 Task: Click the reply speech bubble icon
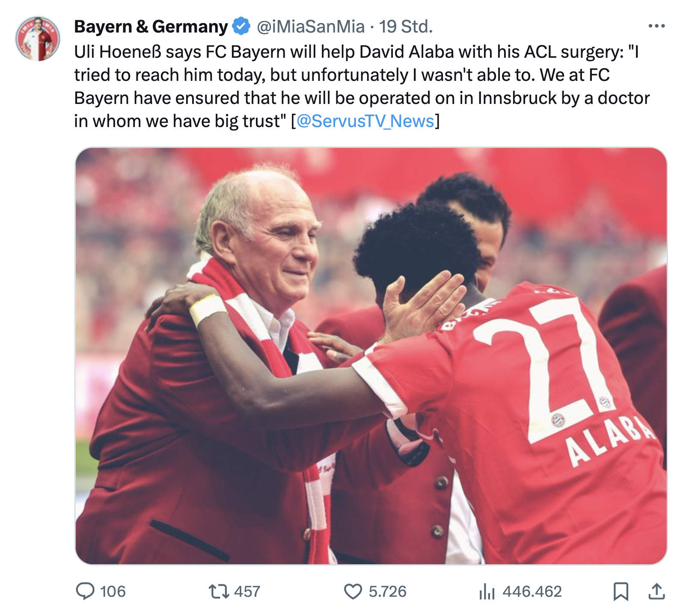coord(85,591)
